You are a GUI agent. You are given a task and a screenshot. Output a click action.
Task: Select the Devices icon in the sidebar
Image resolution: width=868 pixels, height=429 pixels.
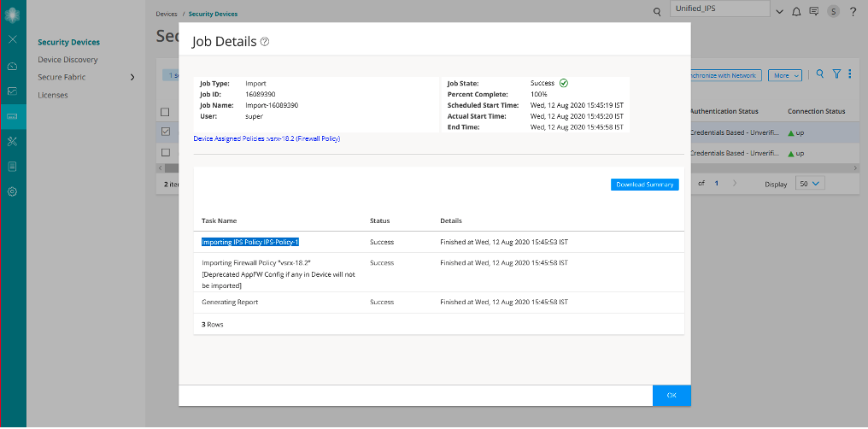coord(13,115)
